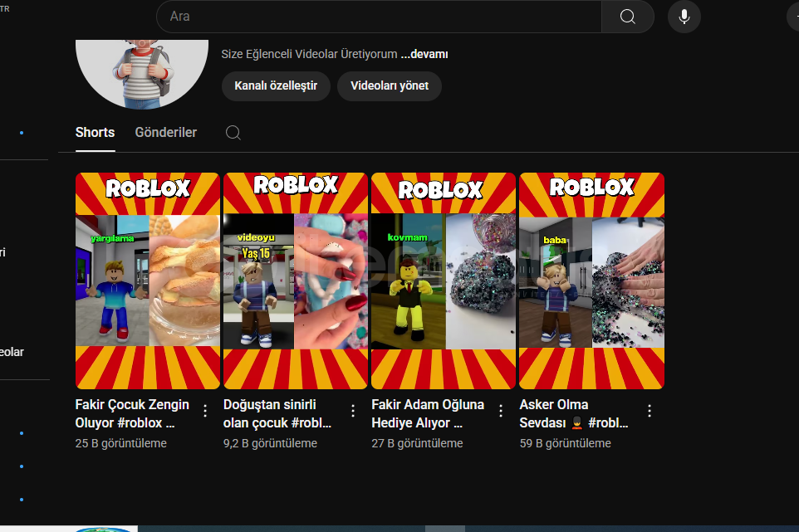
Task: Open options menu for Fakir Çocuk Zengin Oluyor
Action: click(205, 411)
